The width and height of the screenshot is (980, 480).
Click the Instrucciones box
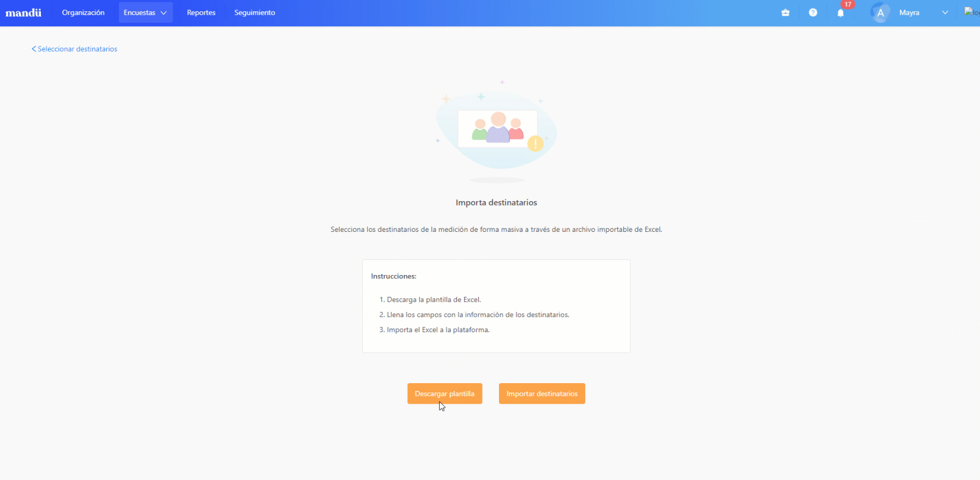click(496, 306)
